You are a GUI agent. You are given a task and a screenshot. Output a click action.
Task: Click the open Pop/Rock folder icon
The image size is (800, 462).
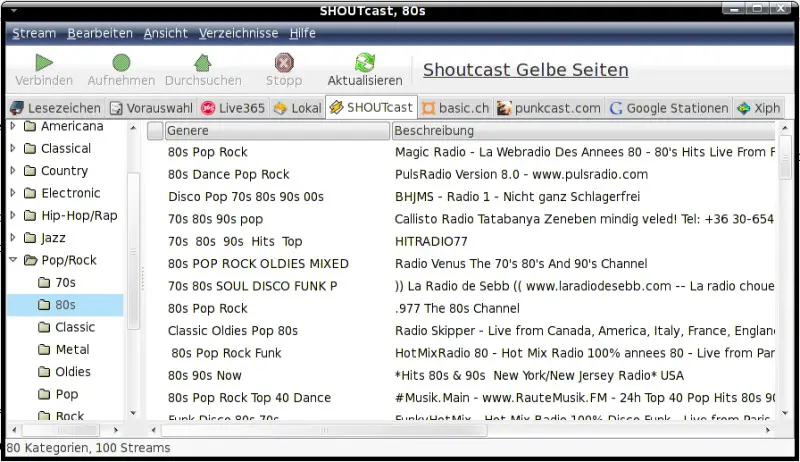tap(31, 261)
